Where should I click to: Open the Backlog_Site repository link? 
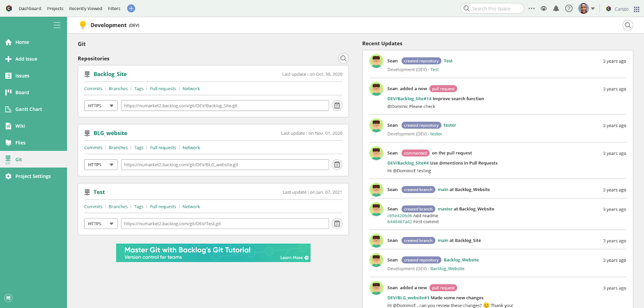pyautogui.click(x=110, y=74)
